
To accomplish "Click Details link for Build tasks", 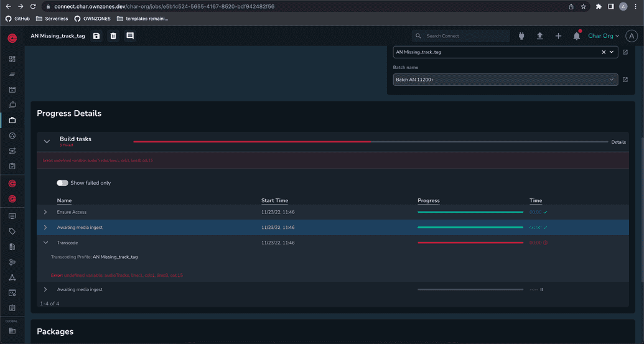I will (618, 142).
